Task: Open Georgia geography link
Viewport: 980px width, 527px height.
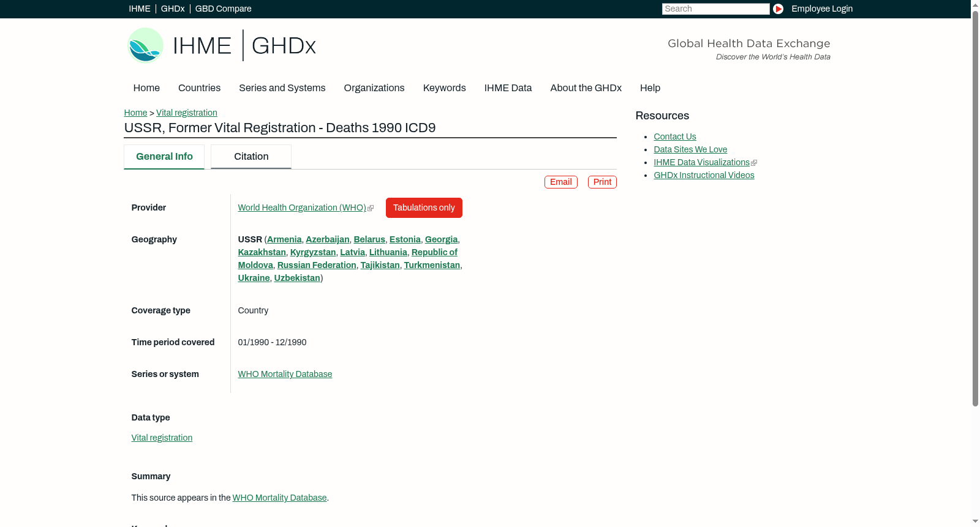Action: click(x=441, y=240)
